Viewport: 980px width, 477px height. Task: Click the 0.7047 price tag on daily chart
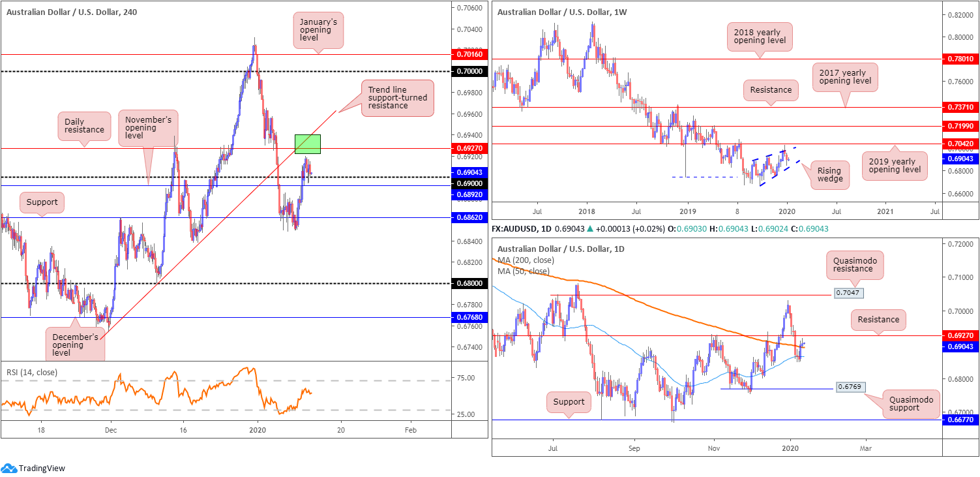848,294
